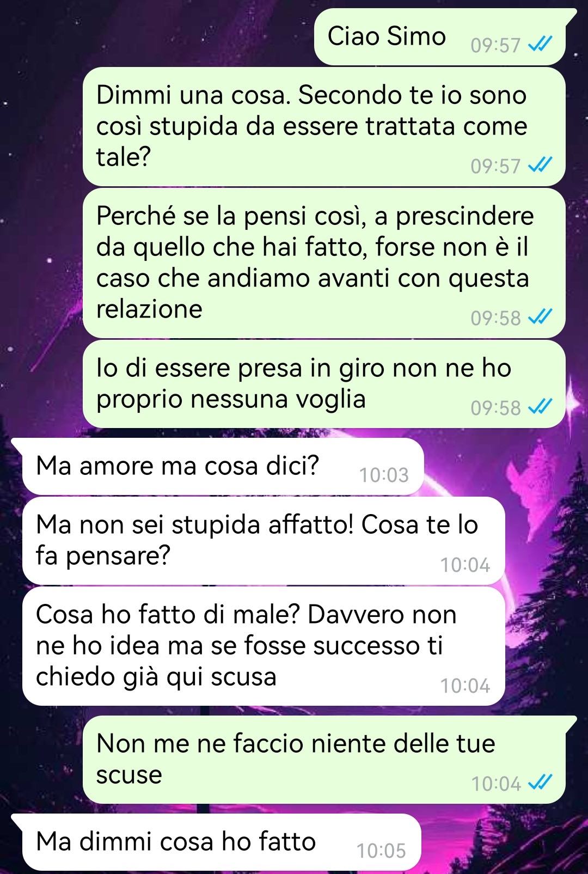Select the 'Cosa ho fatto di male?' message
The width and height of the screenshot is (588, 874).
pyautogui.click(x=264, y=646)
